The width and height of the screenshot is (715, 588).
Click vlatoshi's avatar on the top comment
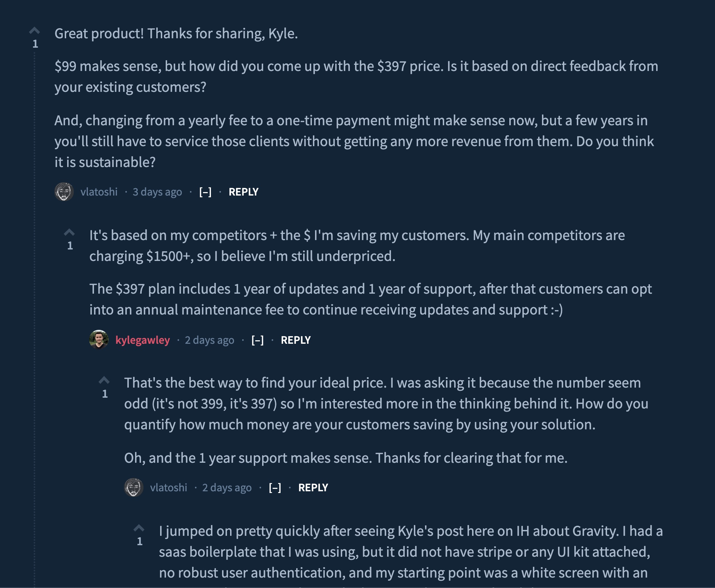pyautogui.click(x=64, y=192)
